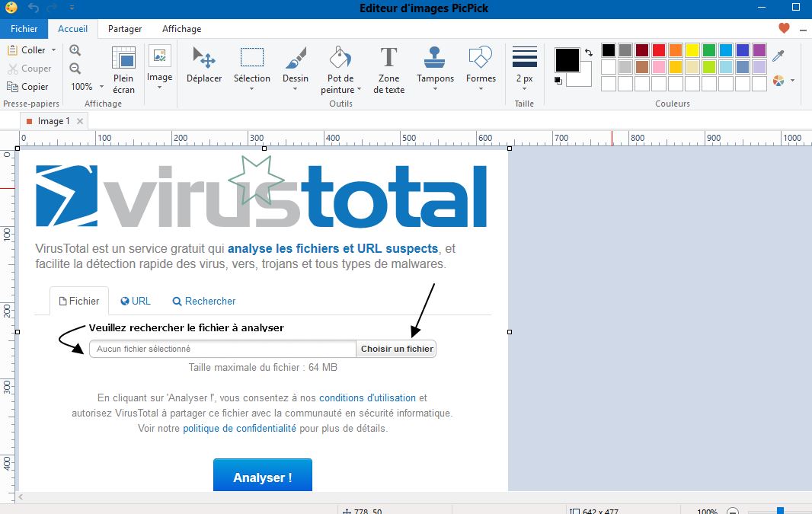The height and width of the screenshot is (514, 812).
Task: Pick the green palette swatch
Action: [709, 50]
